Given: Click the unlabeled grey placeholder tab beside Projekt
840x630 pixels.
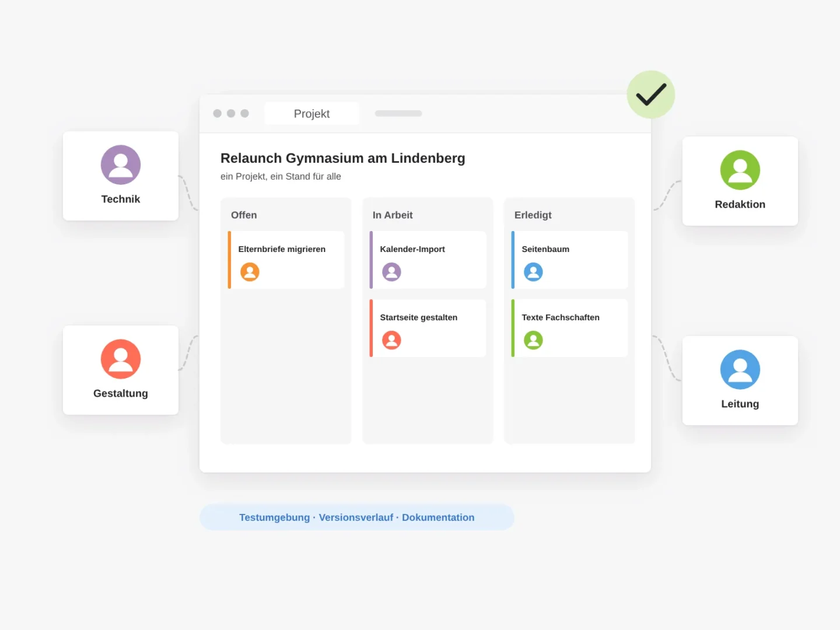Looking at the screenshot, I should (x=398, y=114).
